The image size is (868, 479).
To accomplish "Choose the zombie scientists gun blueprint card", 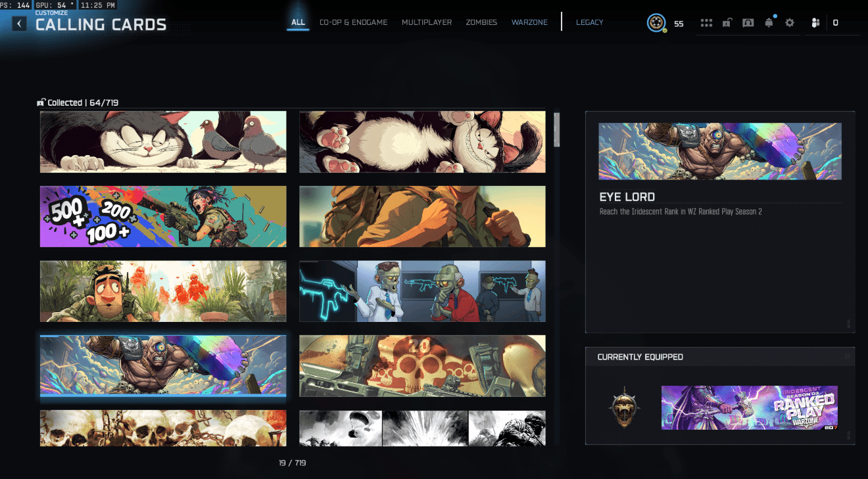I will point(422,291).
